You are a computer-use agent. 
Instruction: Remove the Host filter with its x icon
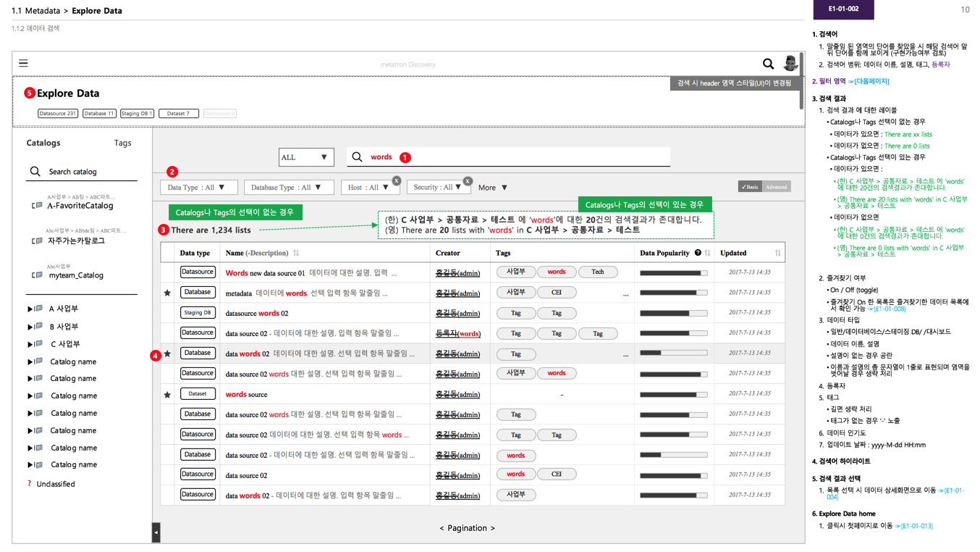(x=397, y=180)
